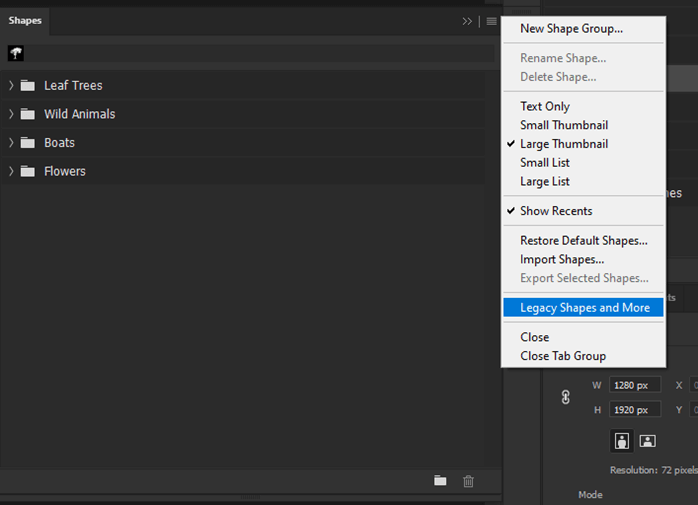
Task: Click the Shapes panel menu icon
Action: tap(491, 21)
